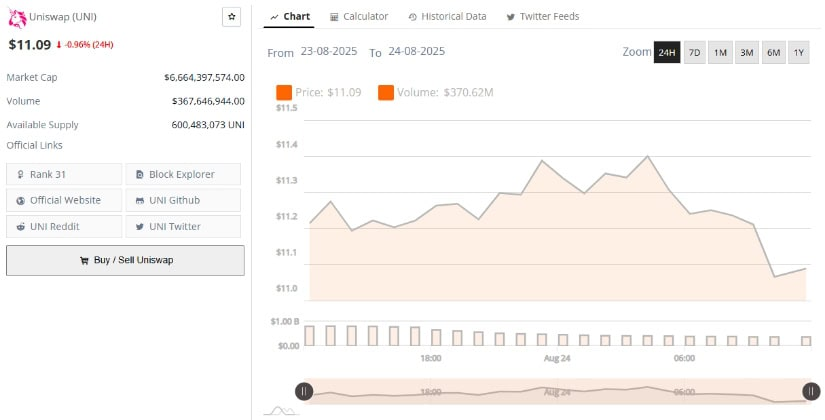Click the From date field 23-08-2025
The image size is (825, 420).
(x=329, y=52)
